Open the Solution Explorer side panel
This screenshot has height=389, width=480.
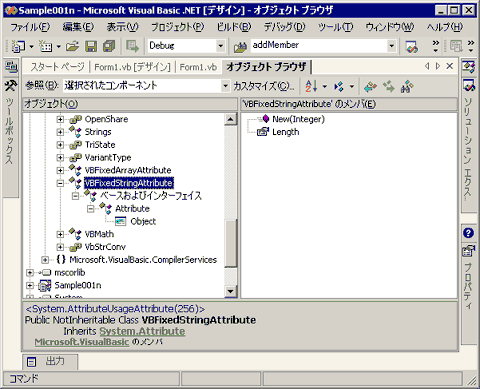468,145
